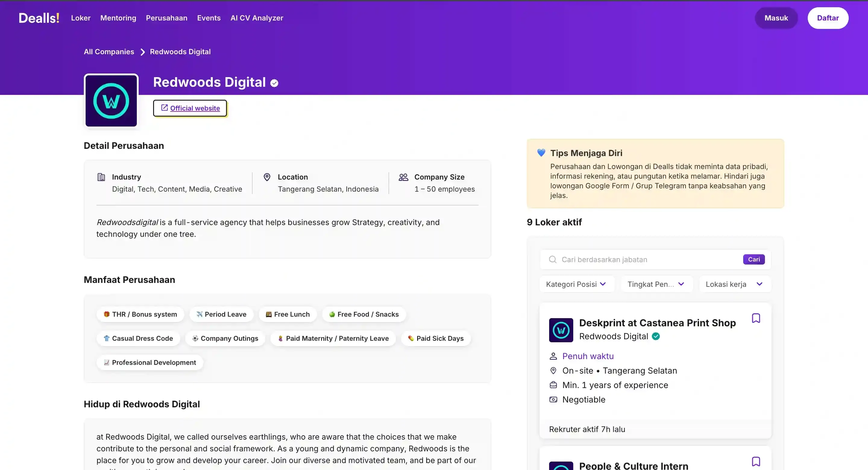Click the briefcase icon beside Min. 1 years
The image size is (868, 470).
pos(553,385)
